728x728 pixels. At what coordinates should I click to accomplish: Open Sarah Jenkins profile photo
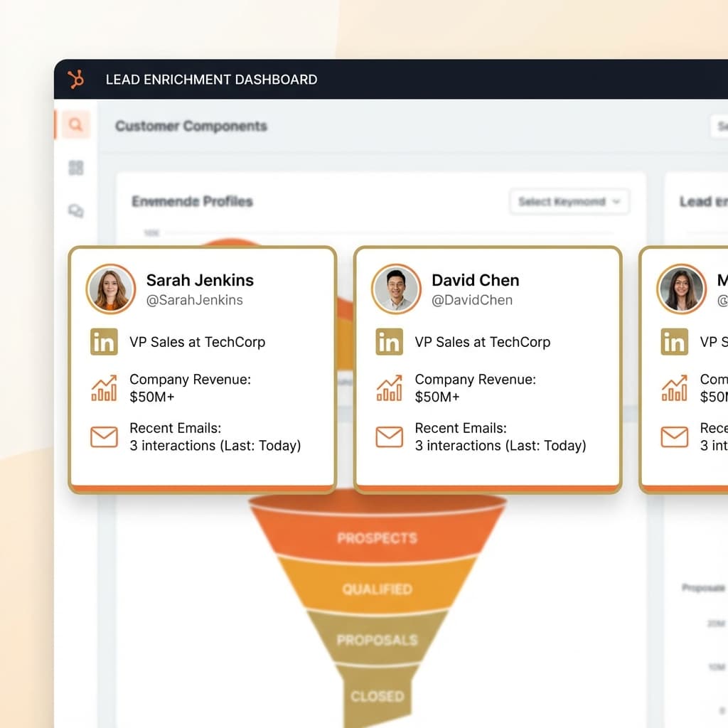[111, 289]
